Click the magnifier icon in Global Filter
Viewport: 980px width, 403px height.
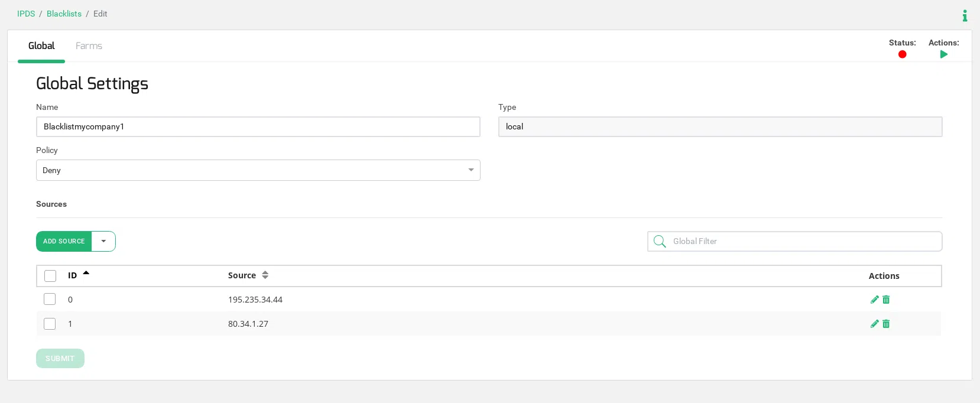click(660, 241)
